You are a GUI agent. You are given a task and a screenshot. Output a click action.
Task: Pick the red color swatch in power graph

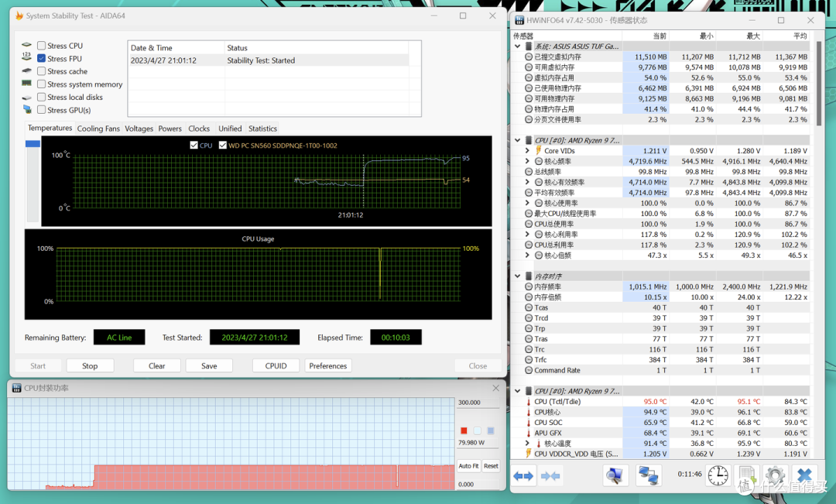point(464,430)
